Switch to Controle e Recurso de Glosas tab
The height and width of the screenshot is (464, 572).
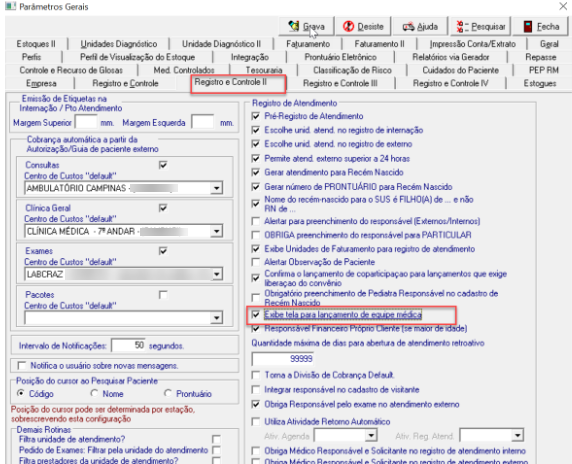click(x=71, y=70)
